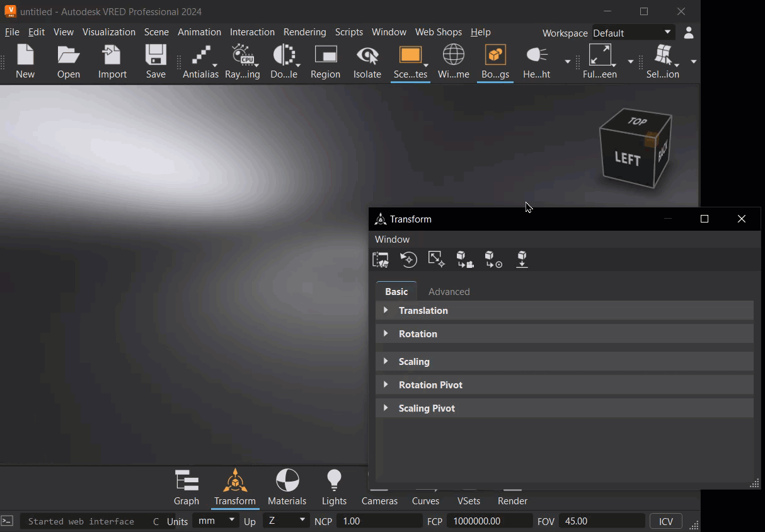Screen dimensions: 765x532
Task: Click the Transform module icon in bottom bar
Action: (235, 487)
